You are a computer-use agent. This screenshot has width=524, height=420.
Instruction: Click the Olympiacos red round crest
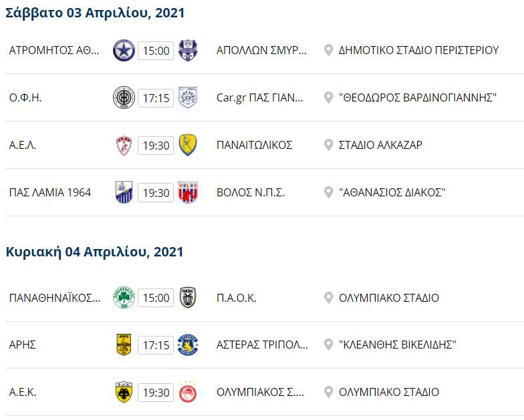click(187, 392)
